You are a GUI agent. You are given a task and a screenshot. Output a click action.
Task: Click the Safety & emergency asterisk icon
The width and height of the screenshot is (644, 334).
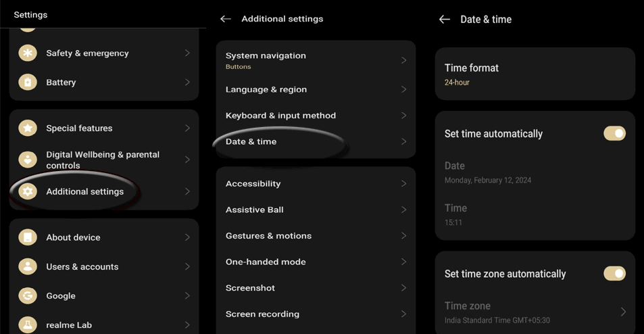pyautogui.click(x=28, y=53)
